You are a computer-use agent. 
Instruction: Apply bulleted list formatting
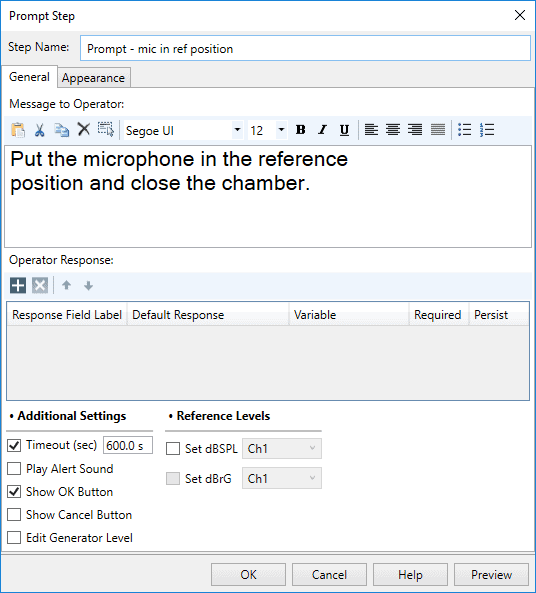464,130
